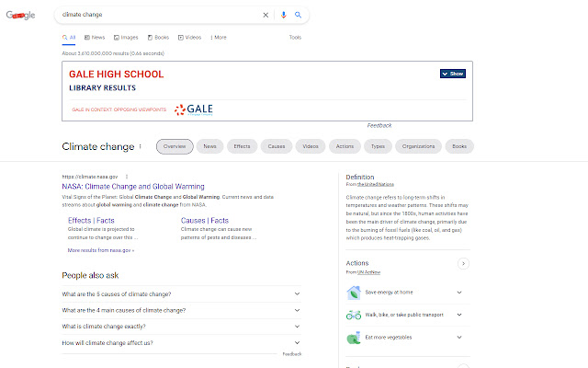588x368 pixels.
Task: Open Gale In Context logo link
Action: (193, 109)
